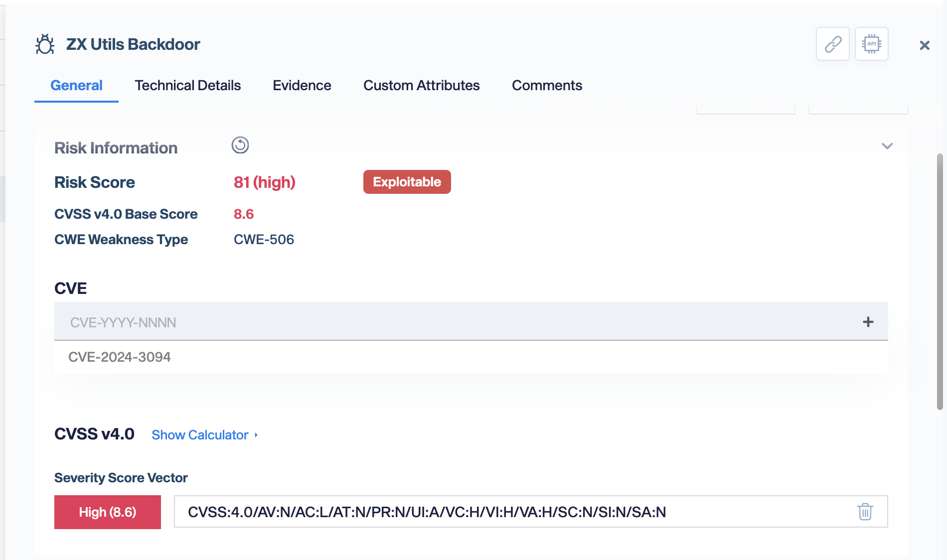Click the High (8.6) severity badge
The height and width of the screenshot is (560, 947).
click(x=108, y=512)
